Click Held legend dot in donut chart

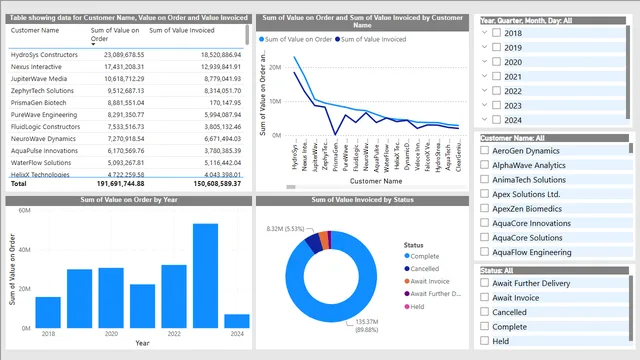[x=407, y=307]
